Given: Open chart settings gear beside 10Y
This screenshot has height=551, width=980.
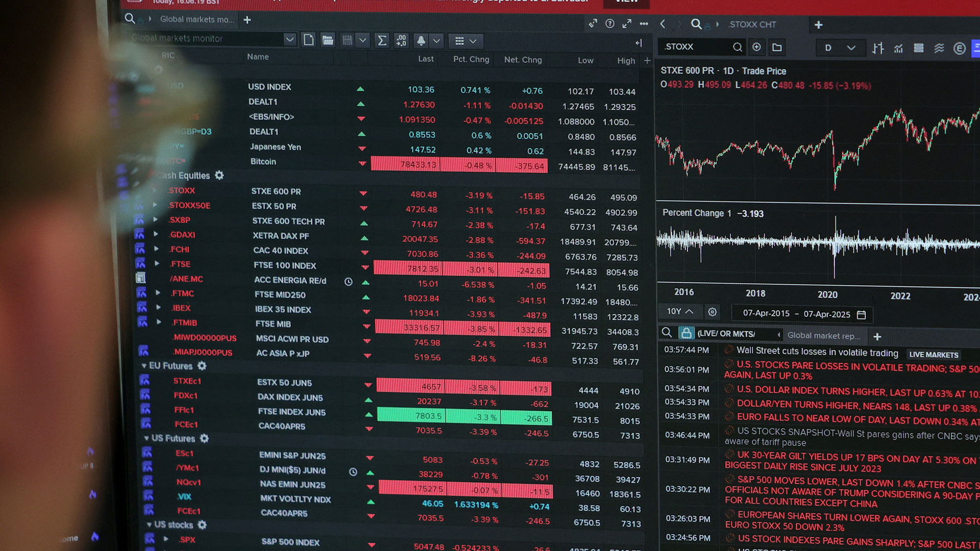Looking at the screenshot, I should click(x=712, y=312).
